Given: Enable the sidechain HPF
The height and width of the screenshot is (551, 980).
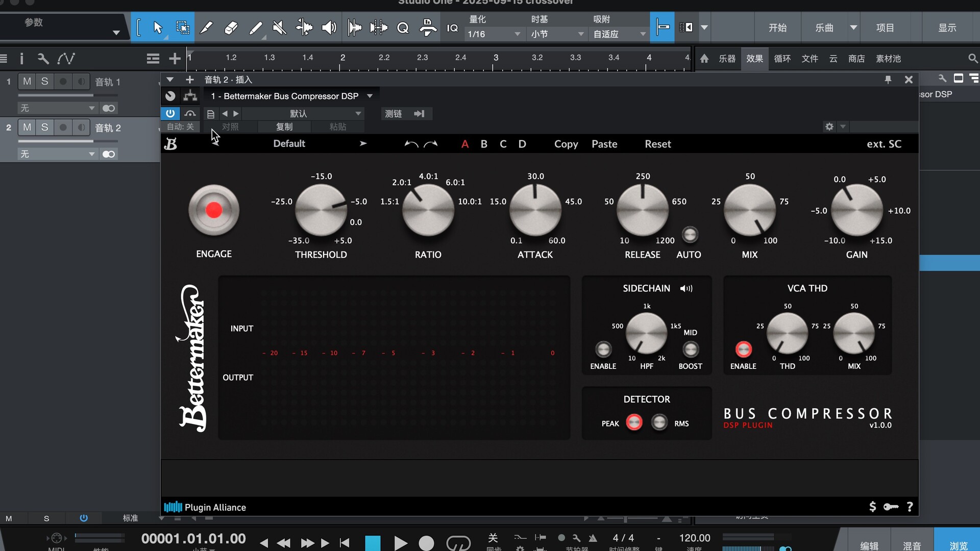Looking at the screenshot, I should coord(603,349).
